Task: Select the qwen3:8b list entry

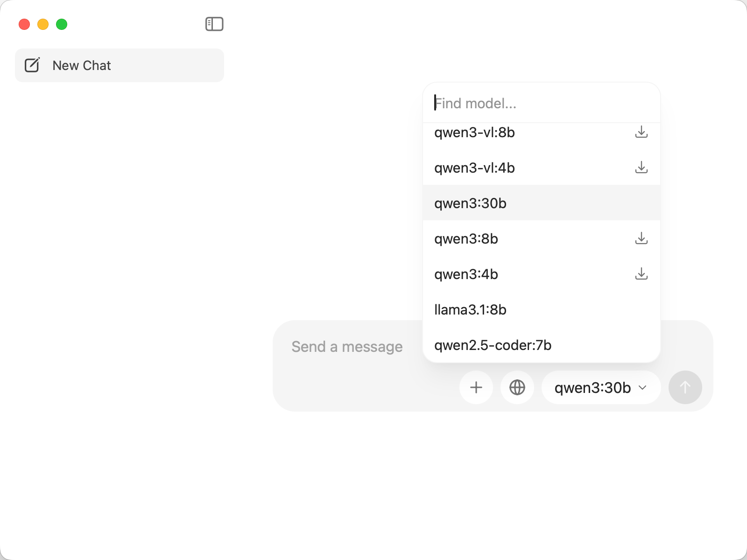Action: 466,239
